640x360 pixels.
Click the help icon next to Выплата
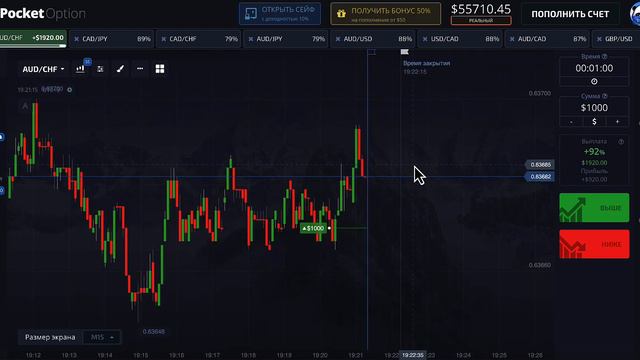click(621, 142)
